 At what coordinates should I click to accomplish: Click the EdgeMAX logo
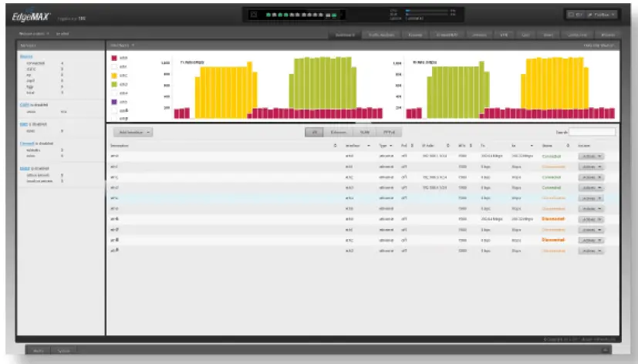pyautogui.click(x=31, y=17)
